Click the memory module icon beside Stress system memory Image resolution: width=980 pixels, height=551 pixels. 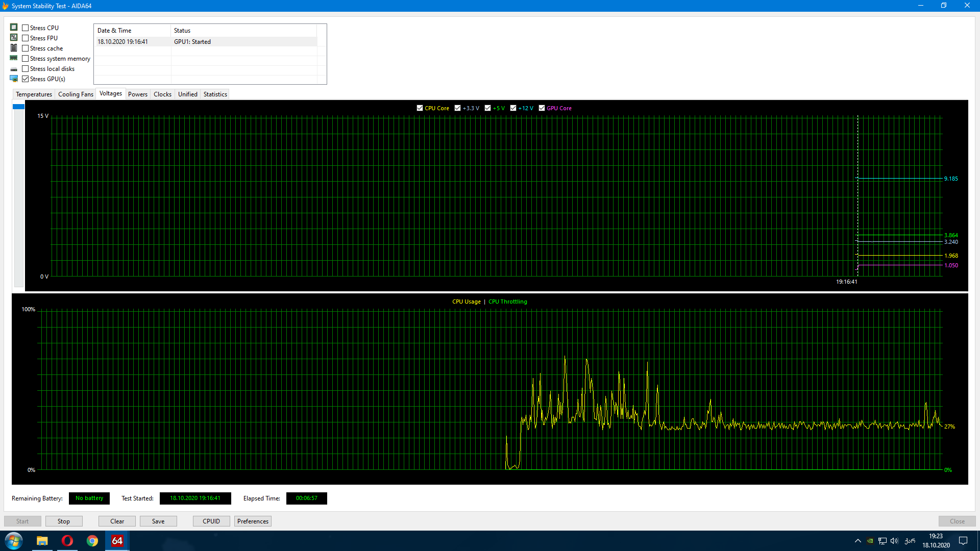tap(14, 58)
